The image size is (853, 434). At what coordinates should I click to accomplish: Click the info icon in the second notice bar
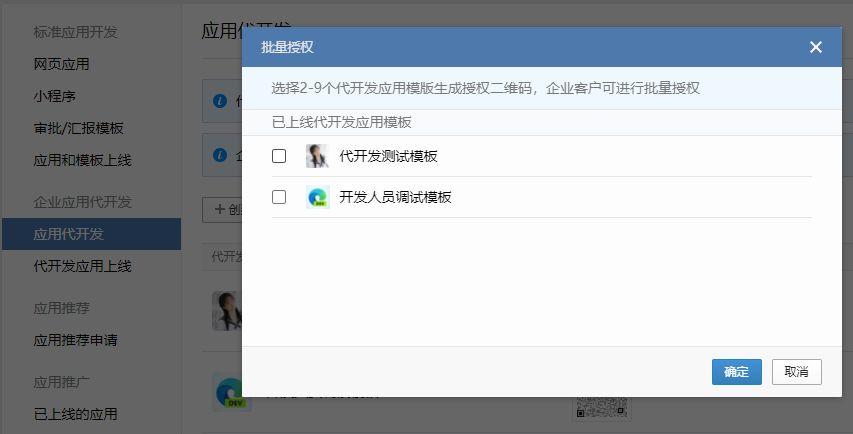[220, 155]
